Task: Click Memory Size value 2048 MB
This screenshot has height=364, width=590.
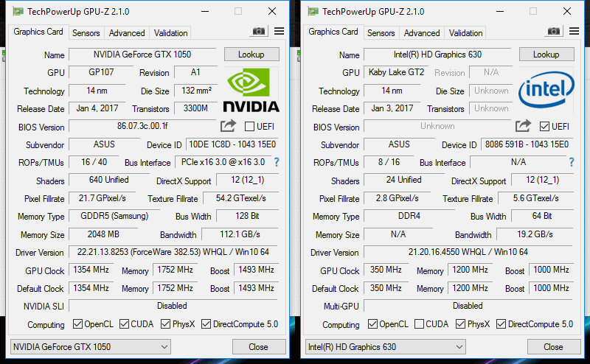Action: 103,234
